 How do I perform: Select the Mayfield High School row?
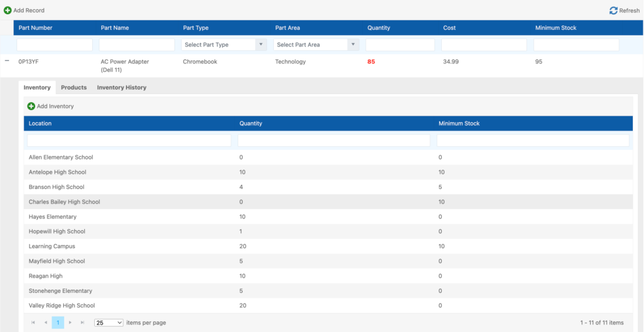point(328,261)
